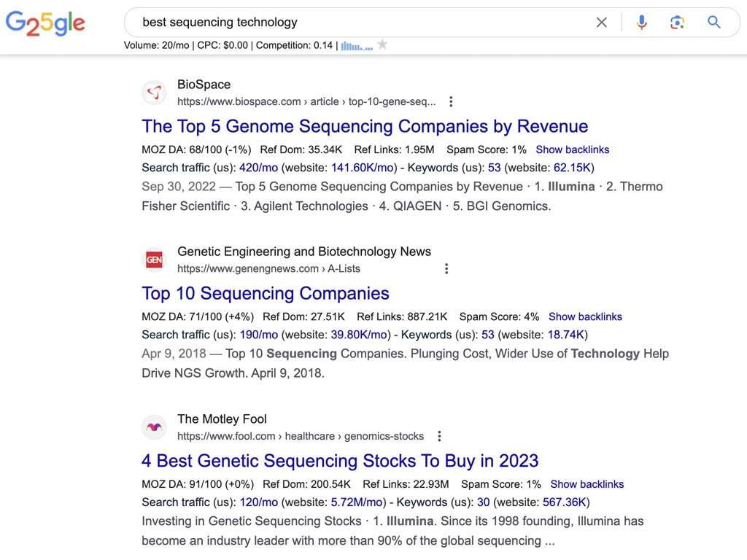Click the BioSpace site favicon
Viewport: 747px width, 560px height.
click(x=154, y=93)
